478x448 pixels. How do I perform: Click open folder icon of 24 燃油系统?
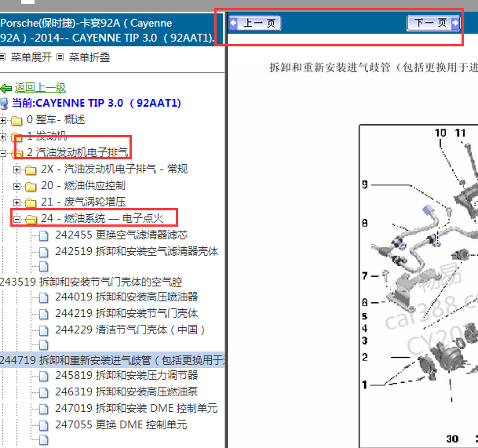[31, 219]
